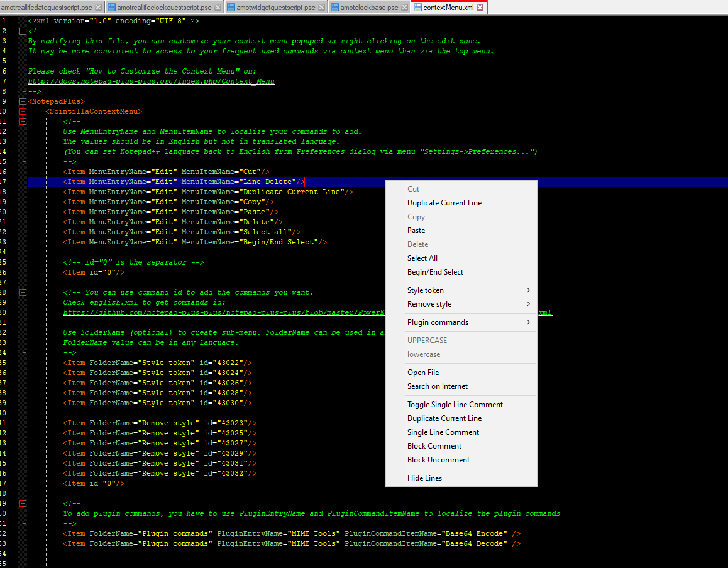Image resolution: width=728 pixels, height=568 pixels.
Task: Click the xml version declaration on line 1
Action: [x=113, y=21]
